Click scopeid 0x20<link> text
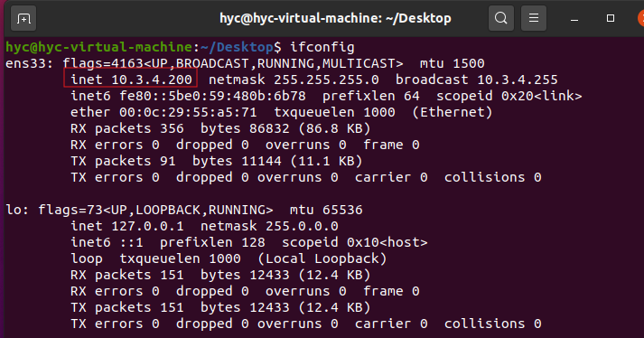The width and height of the screenshot is (644, 338). click(x=509, y=96)
